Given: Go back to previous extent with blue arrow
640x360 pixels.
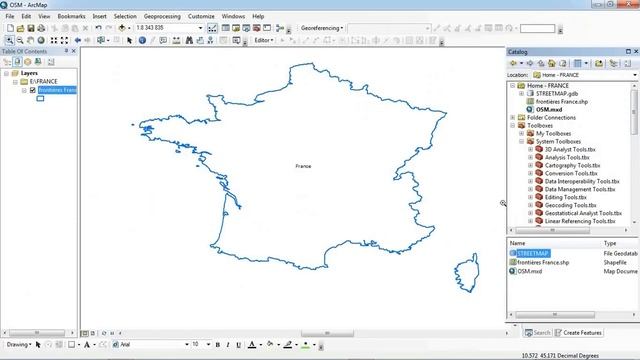Looking at the screenshot, I should click(78, 40).
